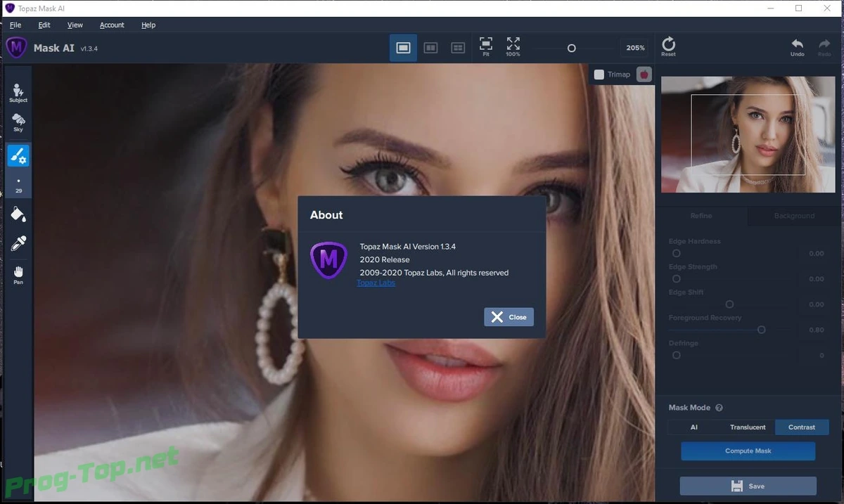Click the Foreground Recovery 0.80 value
This screenshot has height=504, width=844.
pos(814,330)
